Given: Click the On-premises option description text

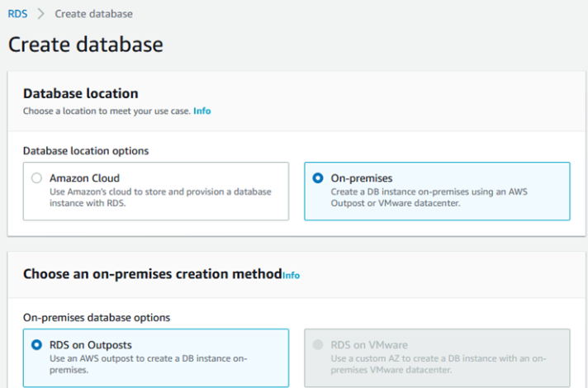Looking at the screenshot, I should (x=429, y=197).
